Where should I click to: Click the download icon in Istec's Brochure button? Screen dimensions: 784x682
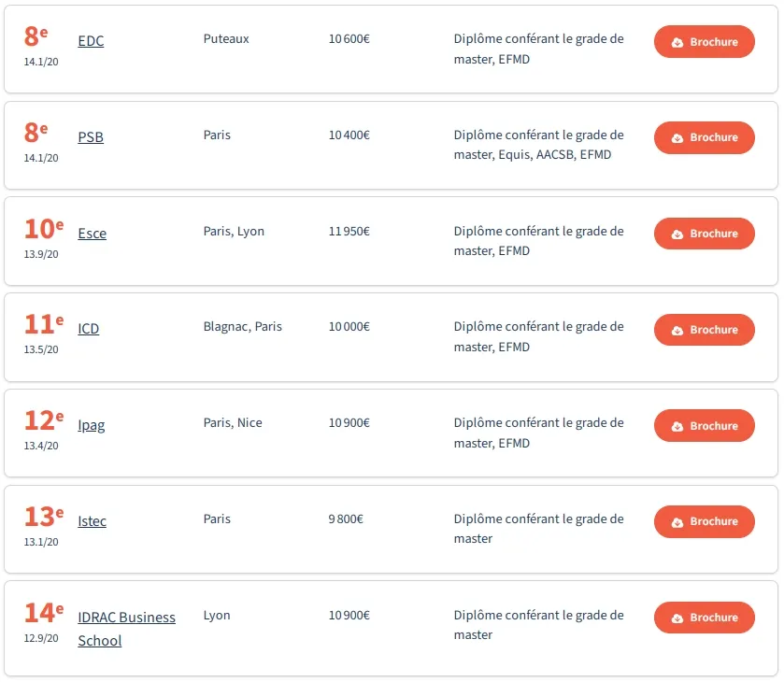pyautogui.click(x=677, y=522)
